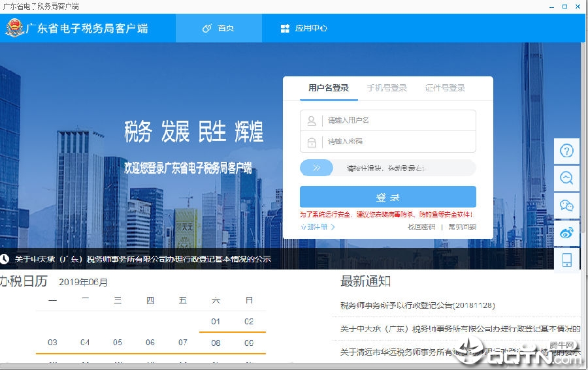Open the mobile phone app sidebar icon
588x370 pixels.
coord(566,260)
